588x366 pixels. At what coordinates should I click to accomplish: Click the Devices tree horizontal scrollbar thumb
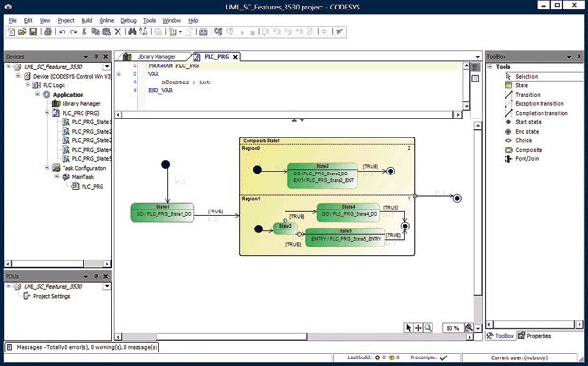point(48,264)
